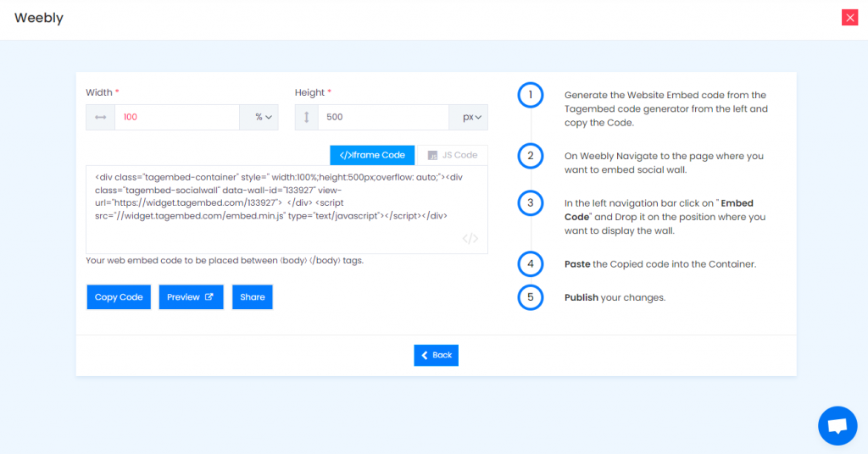Open the height unit px dropdown
The image size is (868, 454).
pos(468,117)
